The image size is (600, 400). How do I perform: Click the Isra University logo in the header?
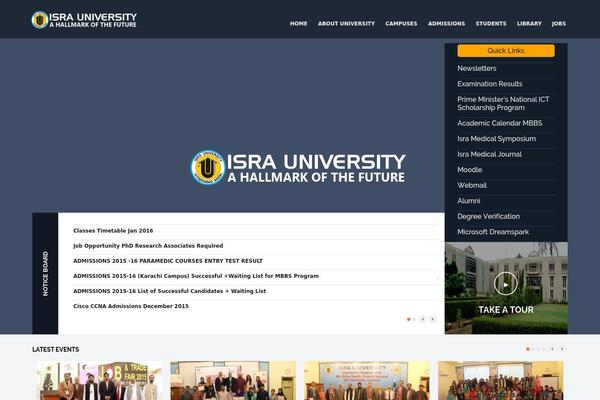[84, 20]
